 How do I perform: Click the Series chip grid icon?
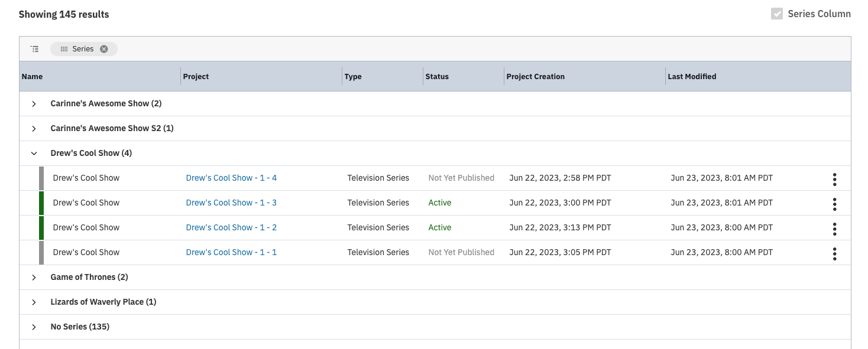64,49
